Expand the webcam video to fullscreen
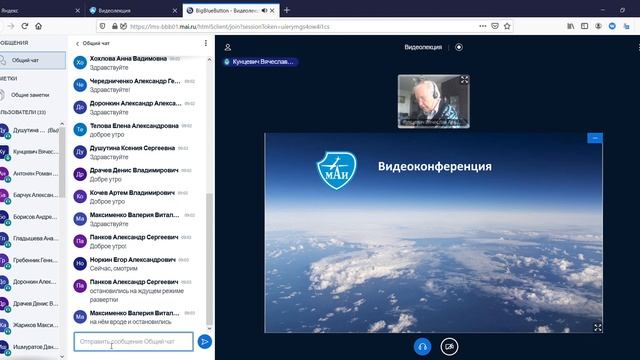The image size is (640, 360). coord(464,80)
